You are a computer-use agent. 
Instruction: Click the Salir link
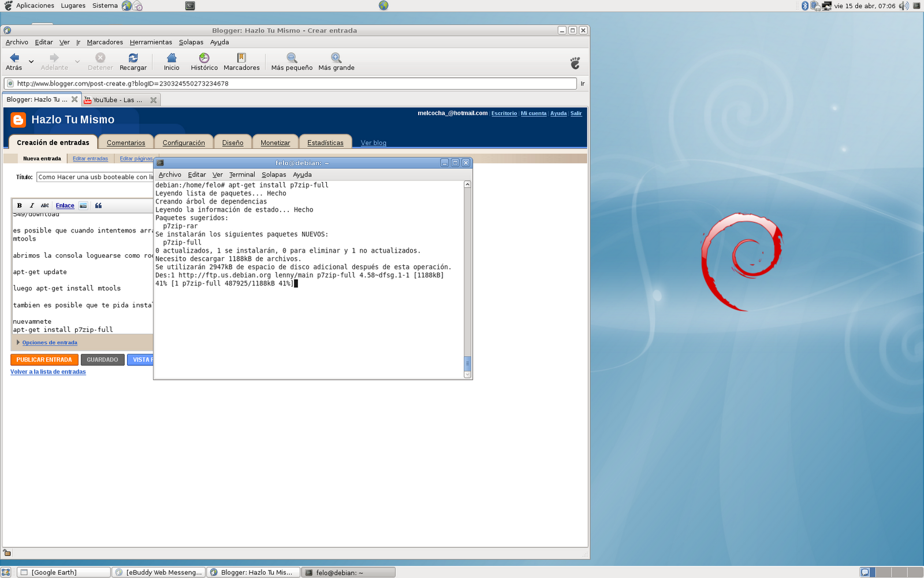pos(576,113)
